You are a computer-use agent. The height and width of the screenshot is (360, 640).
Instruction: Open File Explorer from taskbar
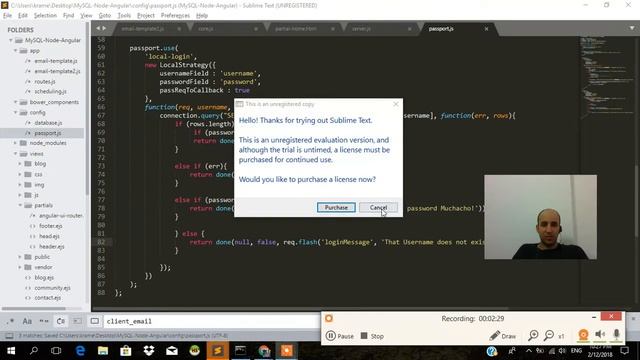point(103,351)
